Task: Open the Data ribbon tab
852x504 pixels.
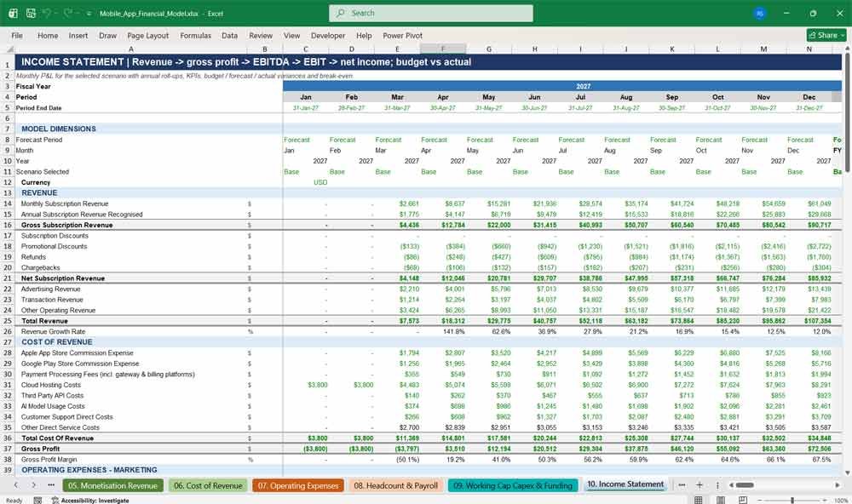Action: coord(229,35)
